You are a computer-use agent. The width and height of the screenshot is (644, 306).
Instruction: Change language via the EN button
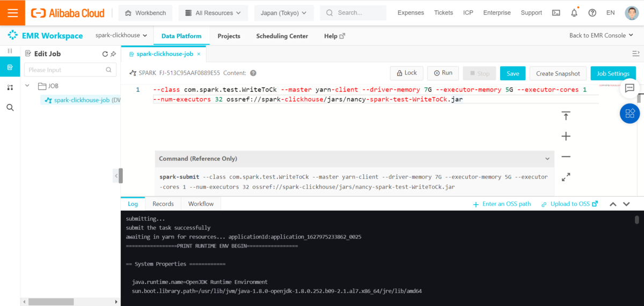point(611,13)
